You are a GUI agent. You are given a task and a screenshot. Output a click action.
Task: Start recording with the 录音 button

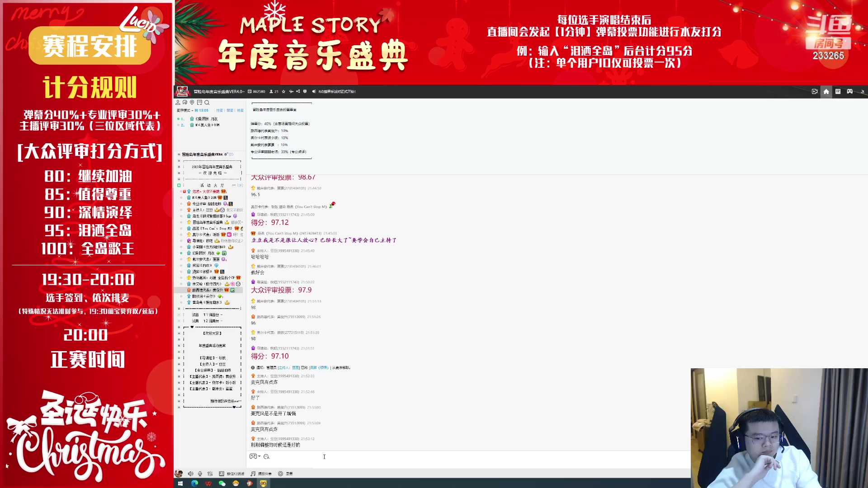pyautogui.click(x=286, y=474)
